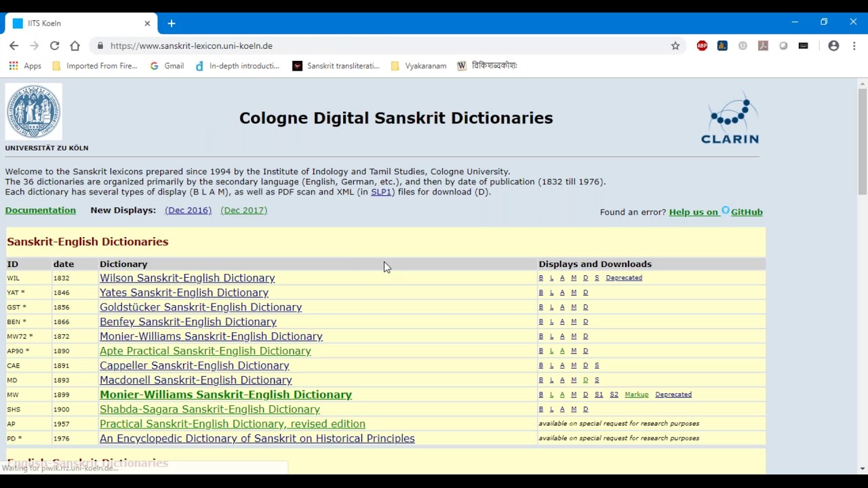
Task: Open the Adblock Plus (ABP) extension
Action: pos(702,46)
